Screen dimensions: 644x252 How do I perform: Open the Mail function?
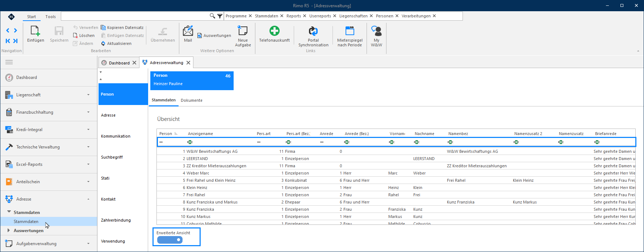(188, 34)
